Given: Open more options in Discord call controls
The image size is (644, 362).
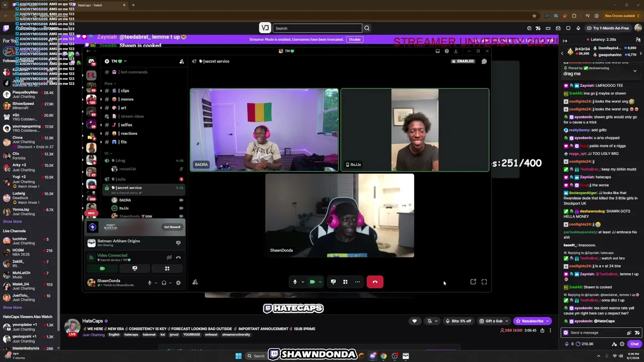Looking at the screenshot, I should pyautogui.click(x=357, y=282).
